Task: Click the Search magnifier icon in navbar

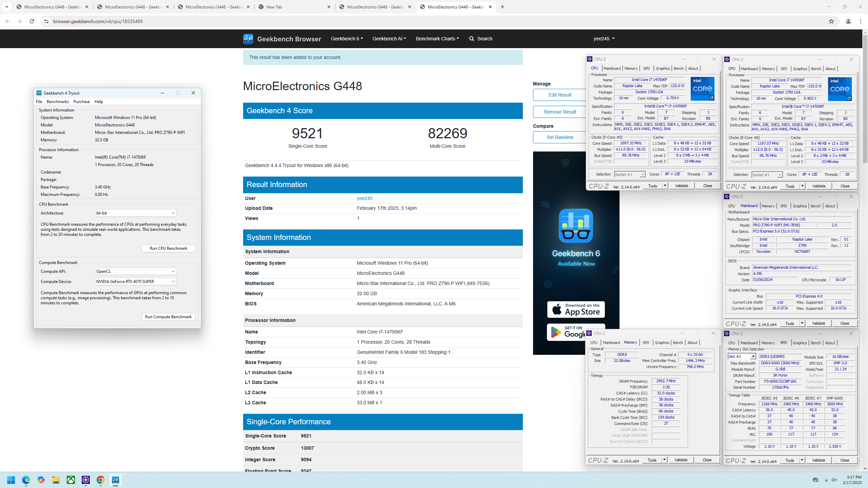Action: pyautogui.click(x=472, y=39)
